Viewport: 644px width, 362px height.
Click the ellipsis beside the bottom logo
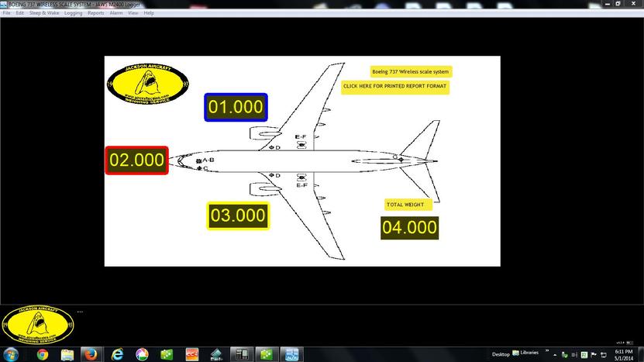point(80,312)
